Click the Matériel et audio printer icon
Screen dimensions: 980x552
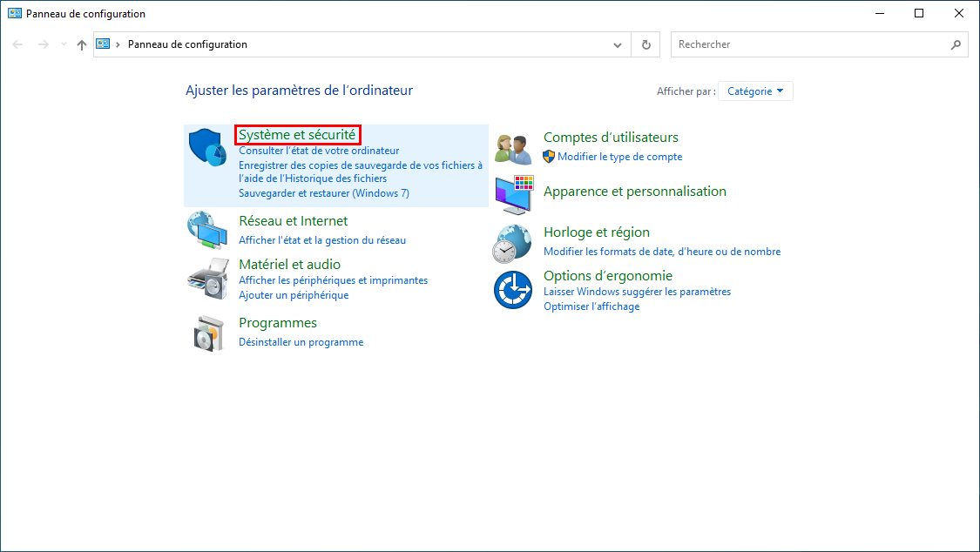[x=207, y=279]
